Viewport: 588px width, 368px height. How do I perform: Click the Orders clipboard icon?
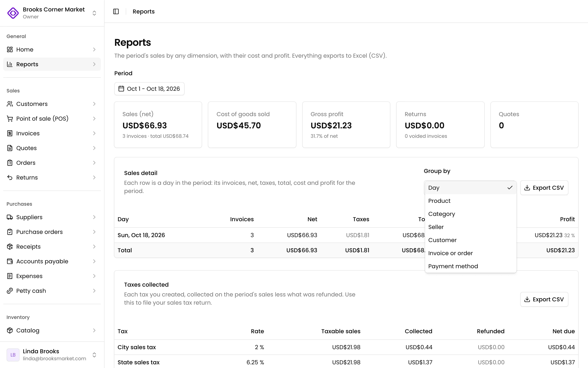point(10,163)
